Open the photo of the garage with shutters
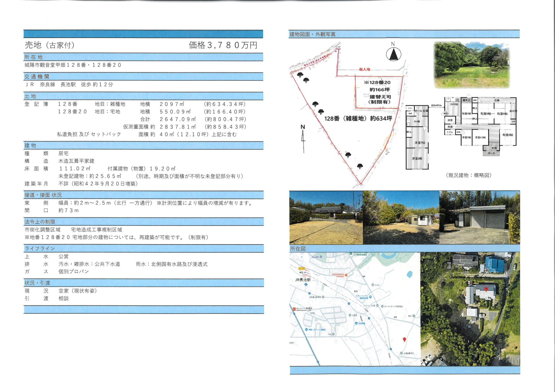This screenshot has height=392, width=555. click(480, 217)
